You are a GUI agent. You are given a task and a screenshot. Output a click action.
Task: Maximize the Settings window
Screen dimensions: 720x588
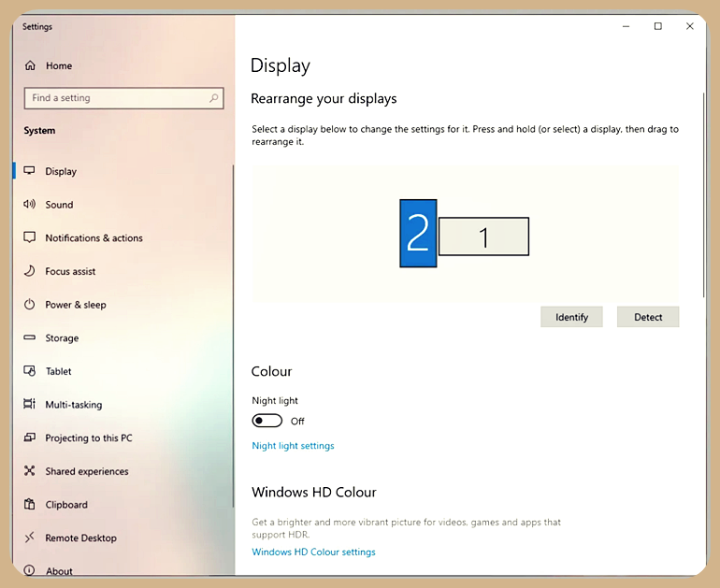pyautogui.click(x=658, y=26)
